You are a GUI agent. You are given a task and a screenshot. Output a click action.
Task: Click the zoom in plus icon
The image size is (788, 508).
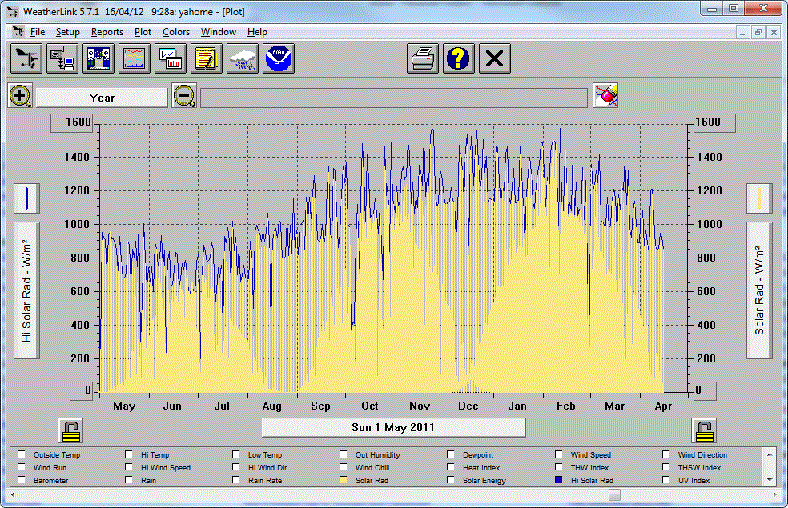click(20, 96)
